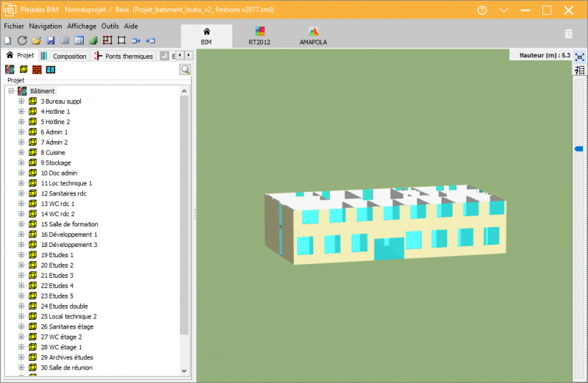Select the Projet tab

[x=20, y=55]
